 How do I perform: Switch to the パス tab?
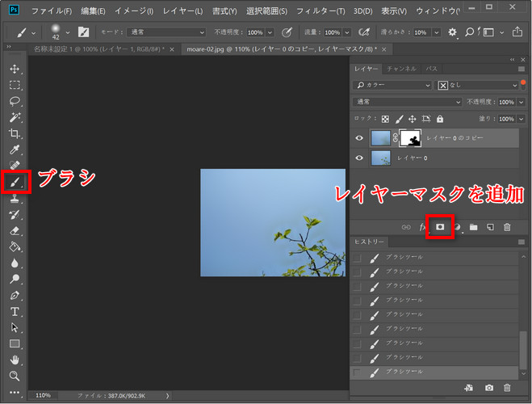tap(431, 69)
